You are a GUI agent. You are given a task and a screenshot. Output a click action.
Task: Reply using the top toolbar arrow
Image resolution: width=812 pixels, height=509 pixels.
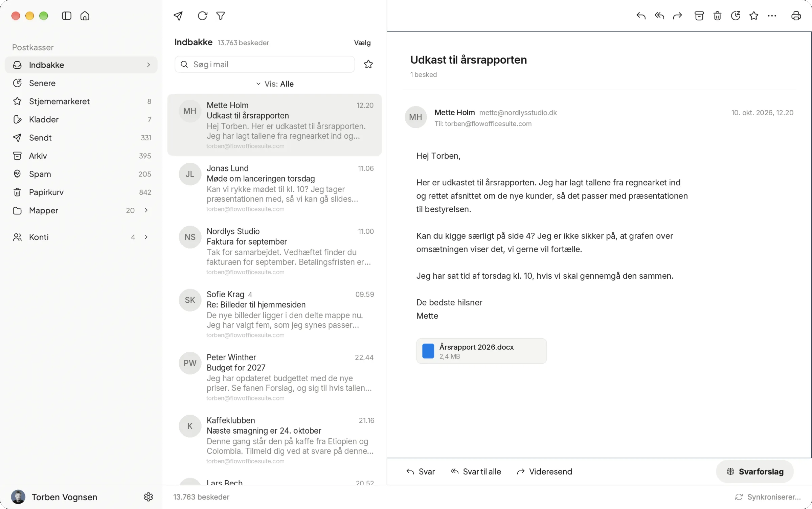[641, 16]
